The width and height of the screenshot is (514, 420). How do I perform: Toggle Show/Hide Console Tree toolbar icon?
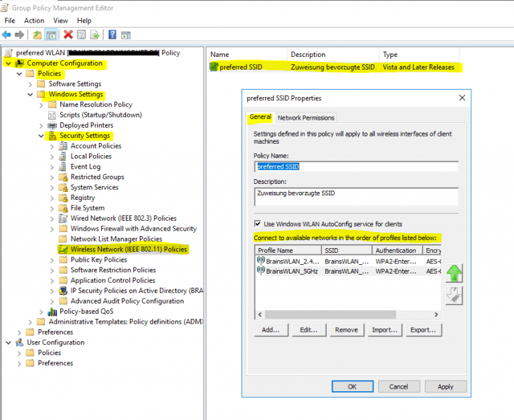pos(51,35)
